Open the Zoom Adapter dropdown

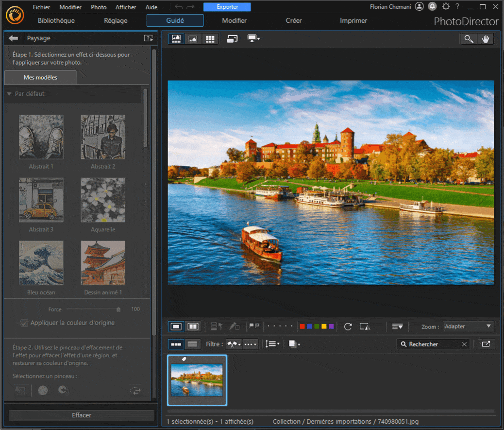[x=468, y=326]
